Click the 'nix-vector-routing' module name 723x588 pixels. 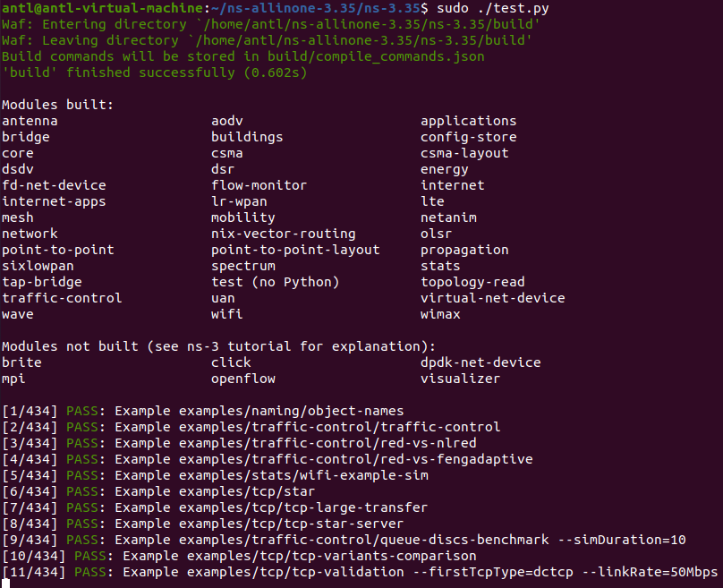point(283,234)
